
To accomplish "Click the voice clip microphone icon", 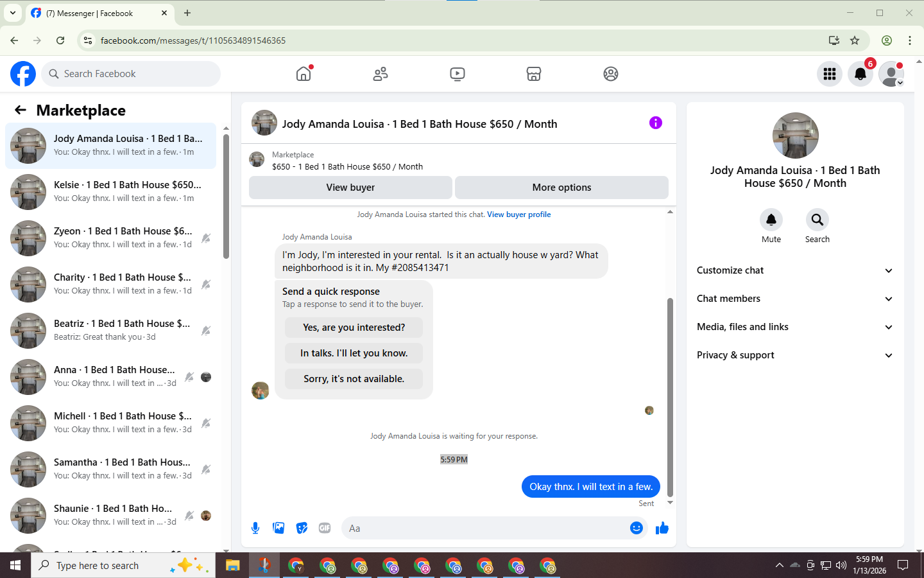I will [255, 528].
